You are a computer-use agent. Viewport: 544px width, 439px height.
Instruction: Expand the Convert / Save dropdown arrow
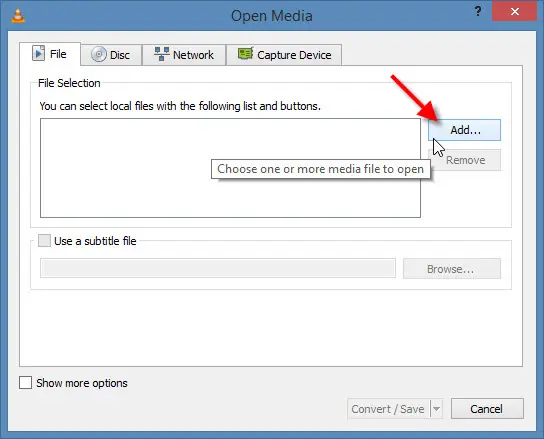(436, 409)
